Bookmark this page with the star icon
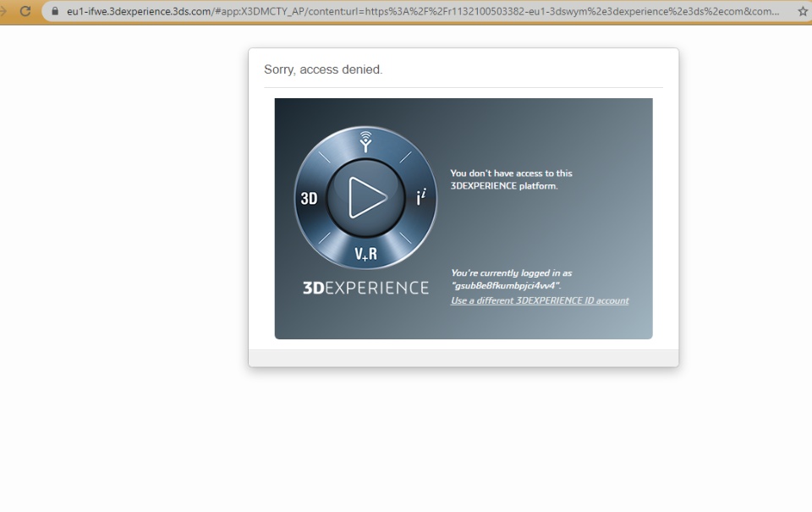Screen dimensions: 812x512 (x=803, y=11)
